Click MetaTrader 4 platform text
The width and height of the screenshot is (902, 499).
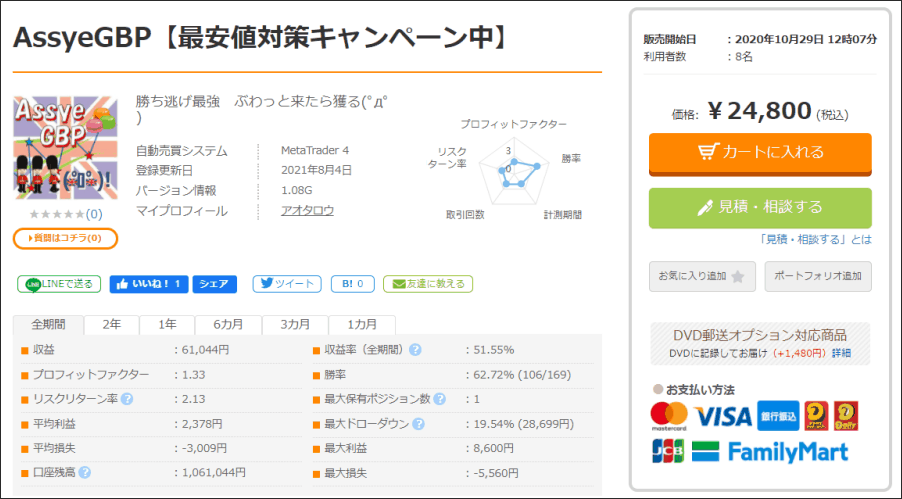click(x=315, y=150)
